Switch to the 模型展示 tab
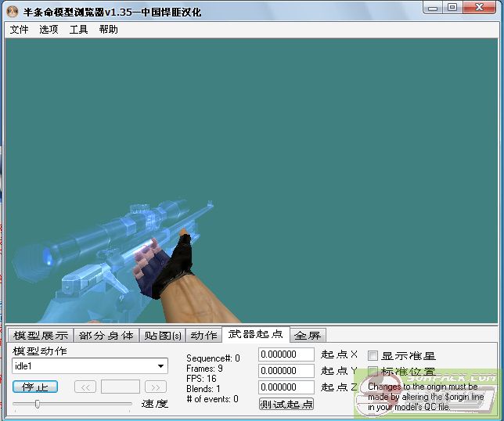 click(41, 336)
